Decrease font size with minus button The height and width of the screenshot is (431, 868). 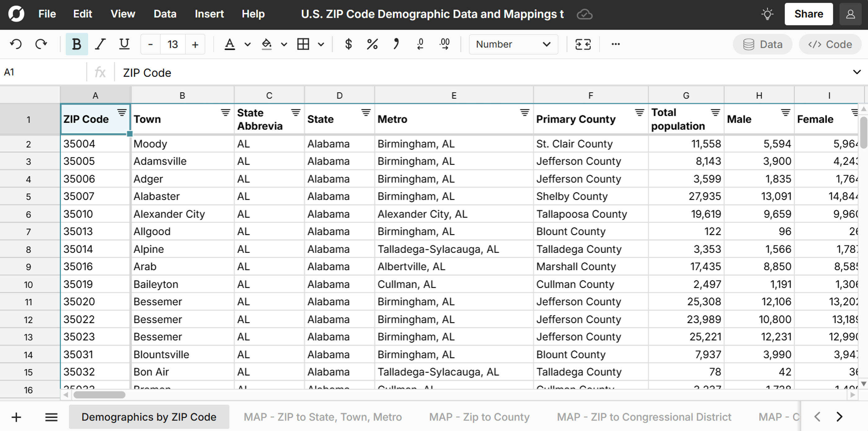pos(150,44)
